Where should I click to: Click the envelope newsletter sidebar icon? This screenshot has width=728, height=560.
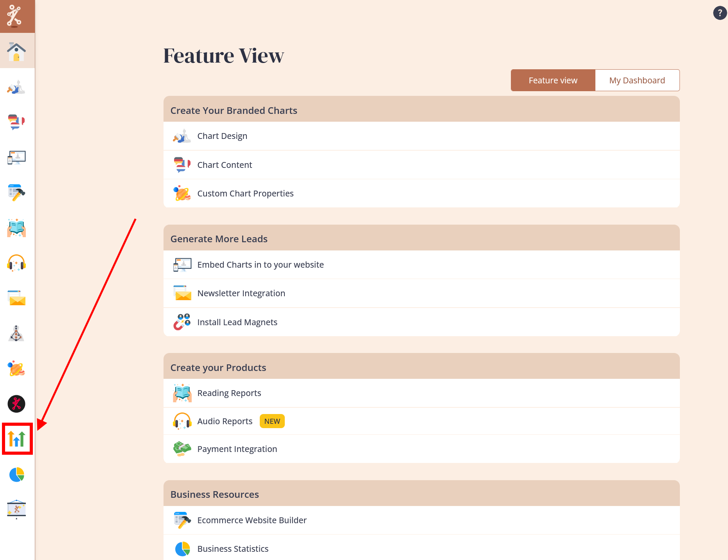click(x=16, y=298)
